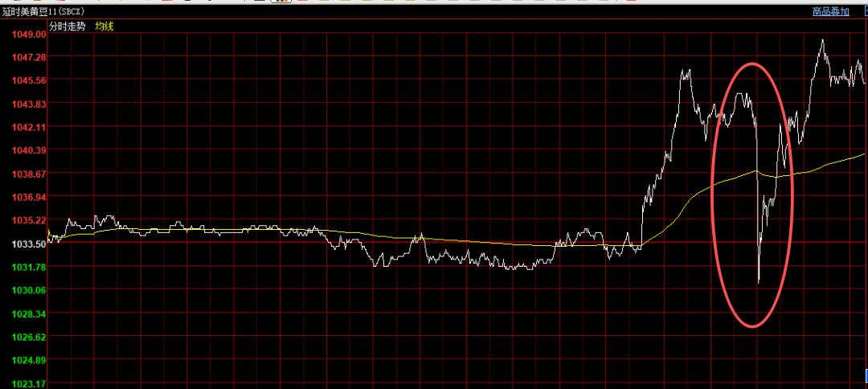Select the 分时走势 chart label
868x389 pixels.
pyautogui.click(x=68, y=27)
